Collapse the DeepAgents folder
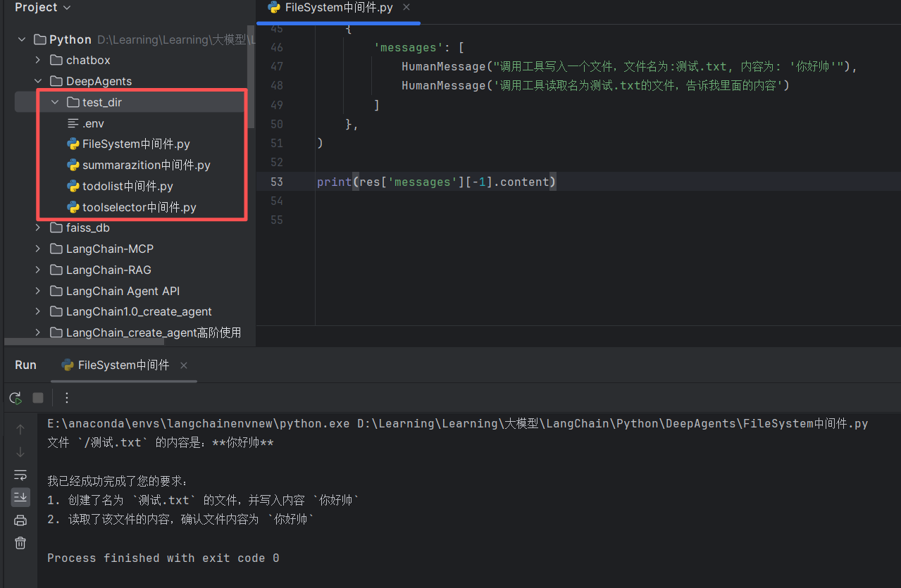This screenshot has width=901, height=588. [39, 81]
